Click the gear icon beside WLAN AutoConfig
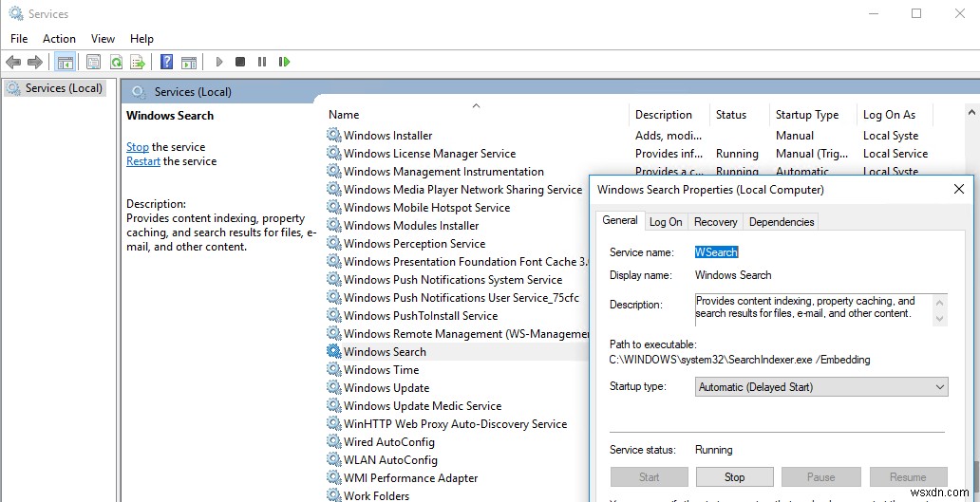980x502 pixels. pos(334,459)
